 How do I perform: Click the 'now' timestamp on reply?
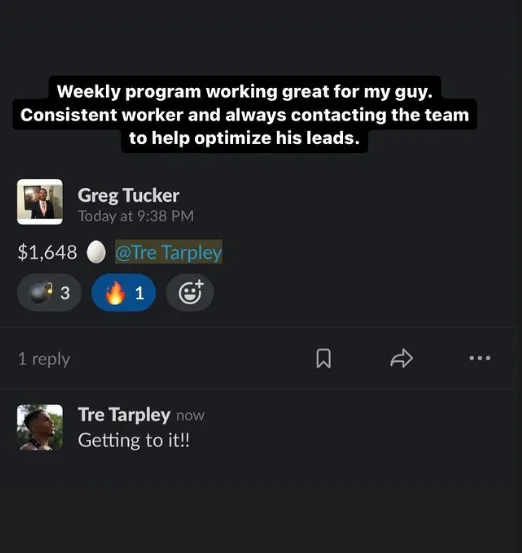[x=190, y=415]
